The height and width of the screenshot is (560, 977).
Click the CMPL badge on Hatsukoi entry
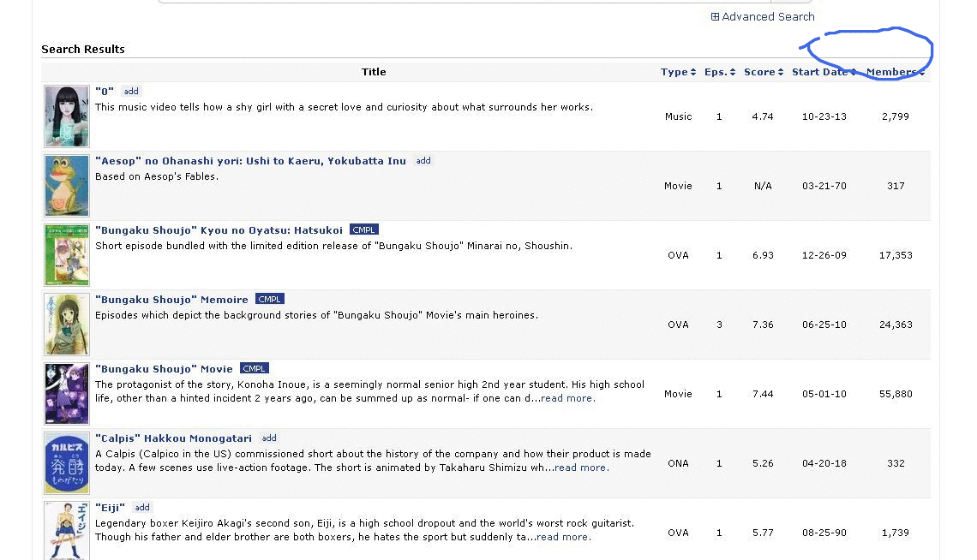pos(363,229)
